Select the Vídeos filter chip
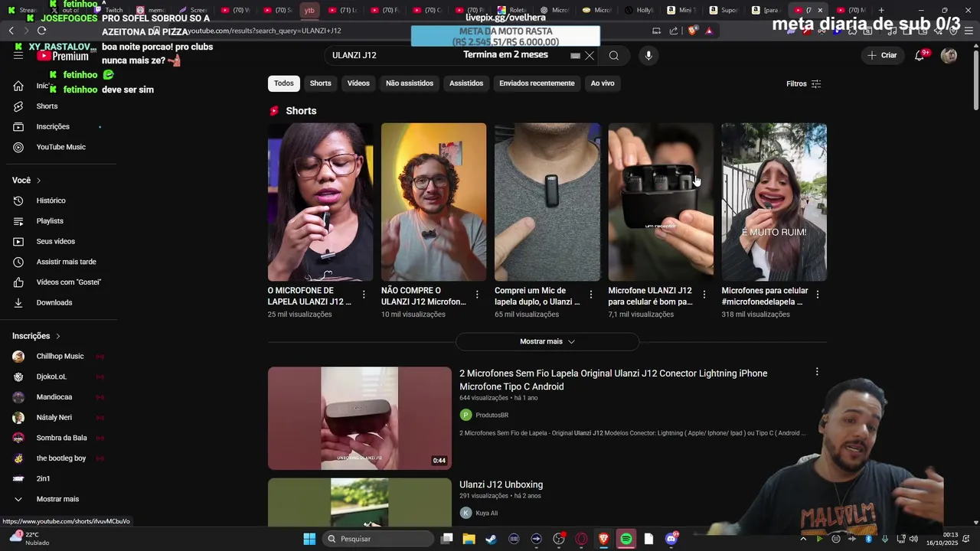This screenshot has width=980, height=551. (x=358, y=83)
